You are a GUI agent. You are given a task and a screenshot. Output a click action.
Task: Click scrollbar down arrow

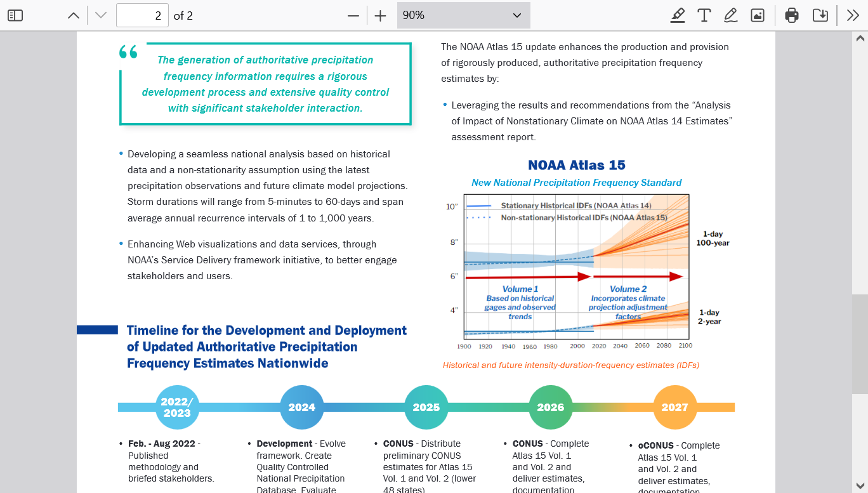[x=860, y=485]
